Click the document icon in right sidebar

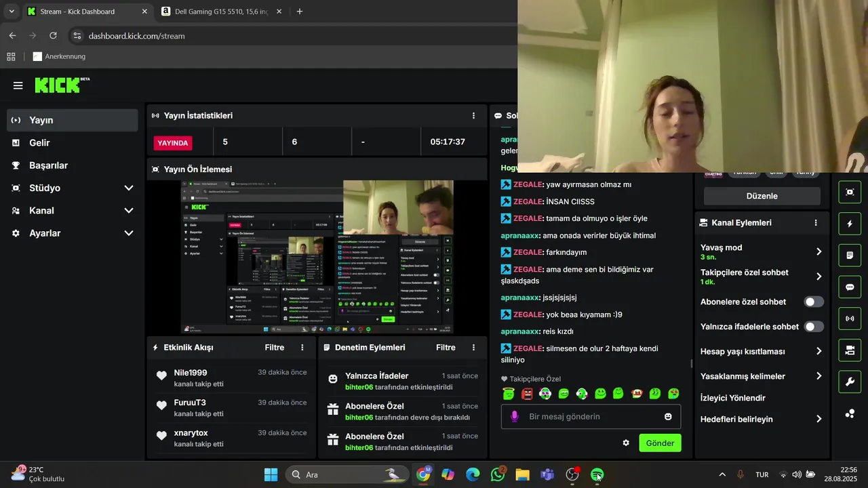[850, 256]
